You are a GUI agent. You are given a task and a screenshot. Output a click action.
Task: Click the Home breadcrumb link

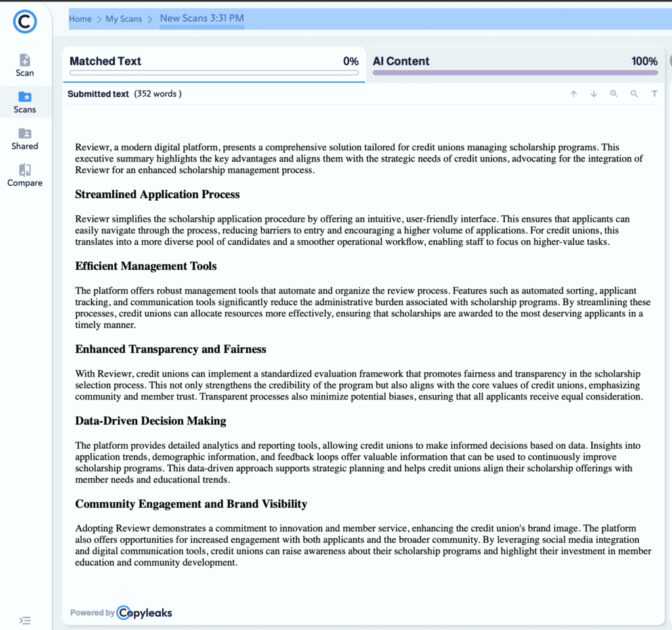pyautogui.click(x=80, y=19)
